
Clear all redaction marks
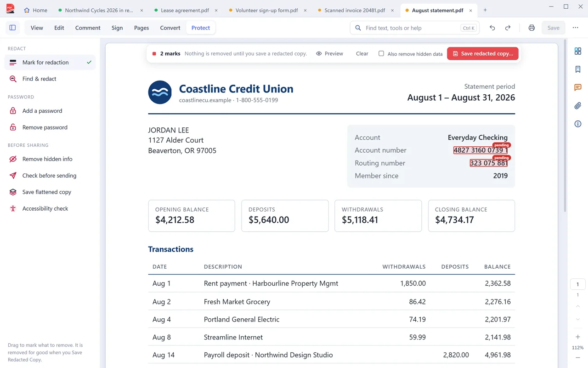click(x=362, y=53)
